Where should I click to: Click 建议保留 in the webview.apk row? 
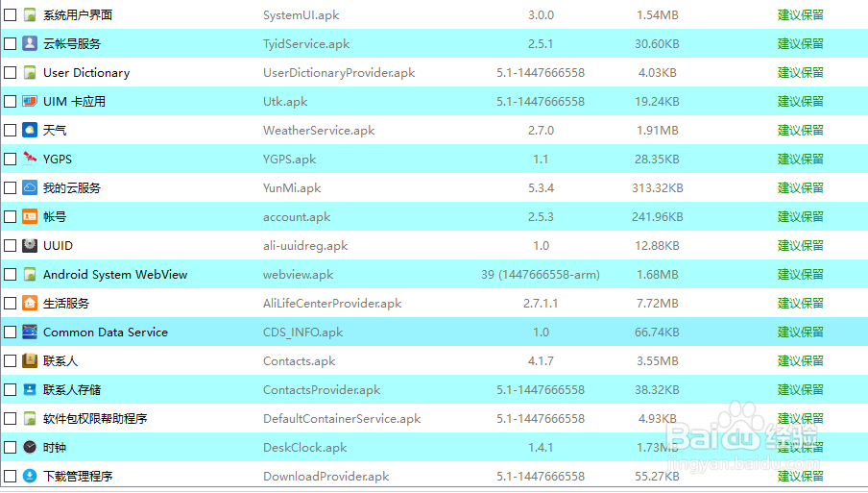(x=801, y=274)
